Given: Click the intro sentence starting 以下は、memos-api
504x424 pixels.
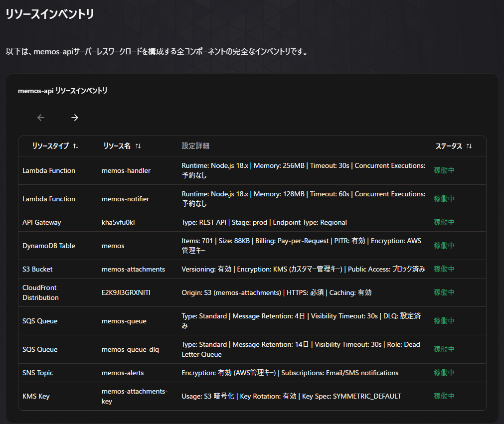Looking at the screenshot, I should point(157,51).
